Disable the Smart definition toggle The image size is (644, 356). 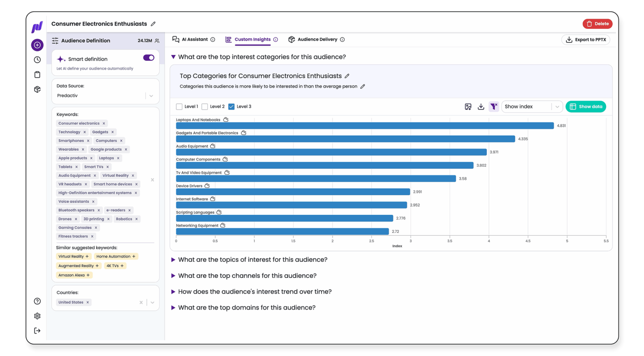148,58
